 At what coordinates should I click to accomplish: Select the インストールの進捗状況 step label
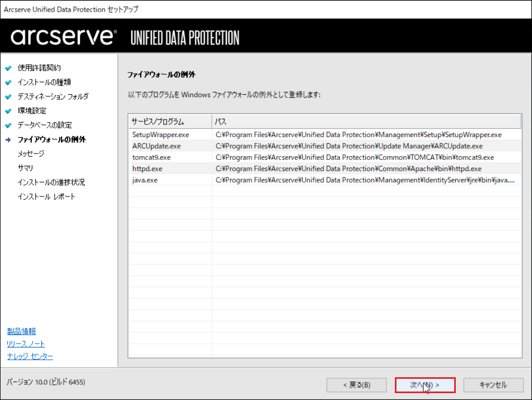[51, 182]
